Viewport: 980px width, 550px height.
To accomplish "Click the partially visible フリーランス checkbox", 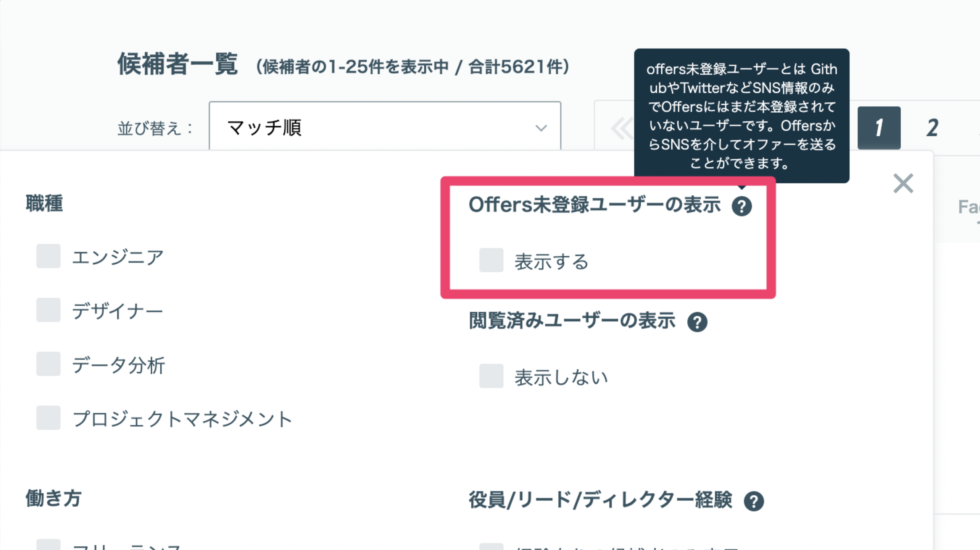I will [x=48, y=545].
